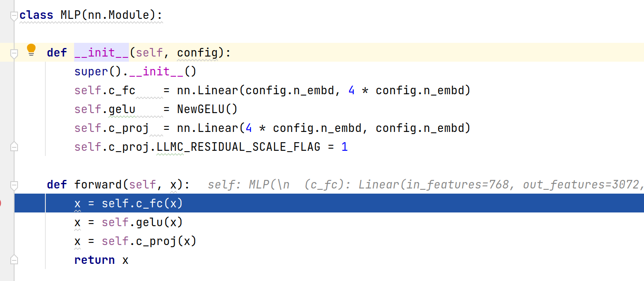Click the highlighted __init__ method name
The width and height of the screenshot is (644, 281).
click(101, 53)
